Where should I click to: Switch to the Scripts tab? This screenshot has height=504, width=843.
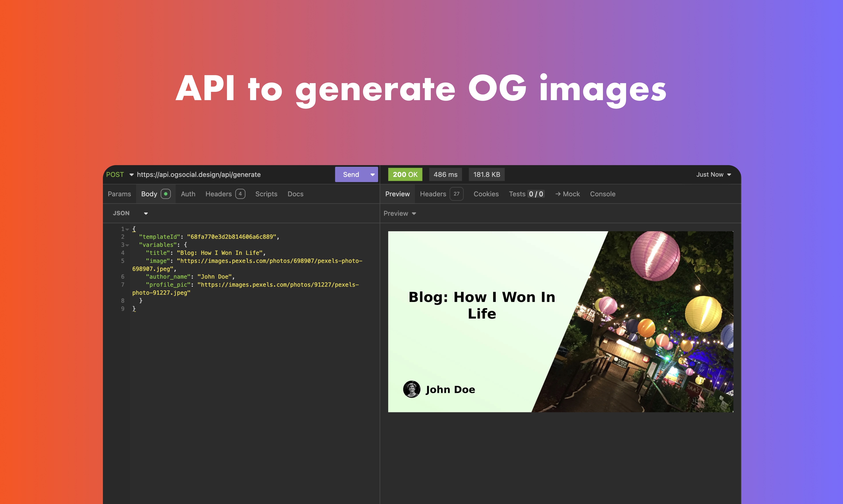pos(266,194)
